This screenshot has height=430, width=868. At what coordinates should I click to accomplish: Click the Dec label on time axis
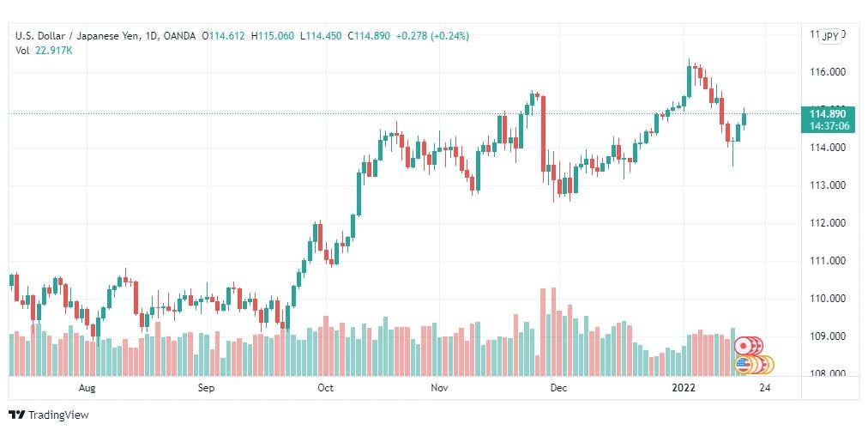pos(558,388)
